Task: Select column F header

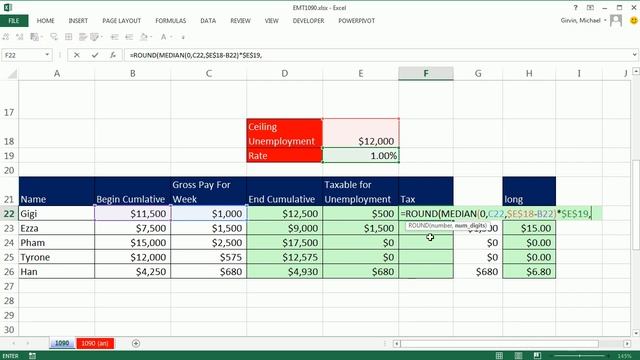Action: tap(426, 73)
